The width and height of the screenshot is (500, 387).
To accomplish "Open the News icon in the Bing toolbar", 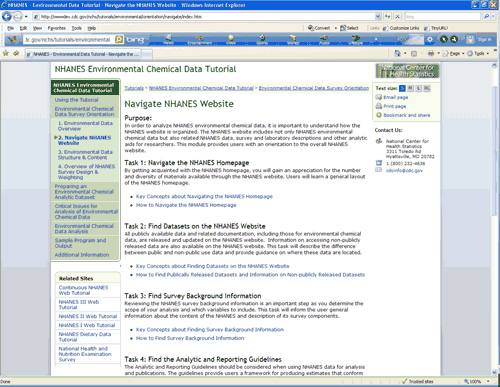I will coord(168,40).
